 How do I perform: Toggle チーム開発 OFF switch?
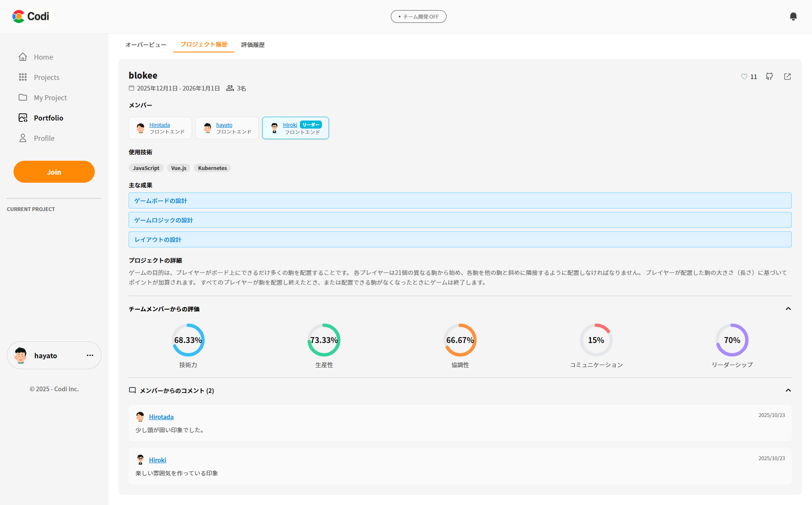(x=418, y=16)
